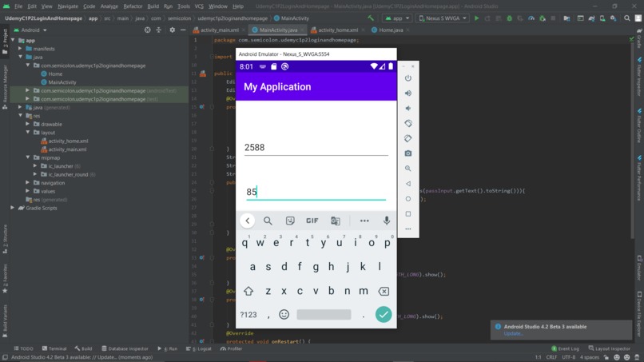Rotate emulator left icon
This screenshot has width=644, height=362.
(407, 123)
